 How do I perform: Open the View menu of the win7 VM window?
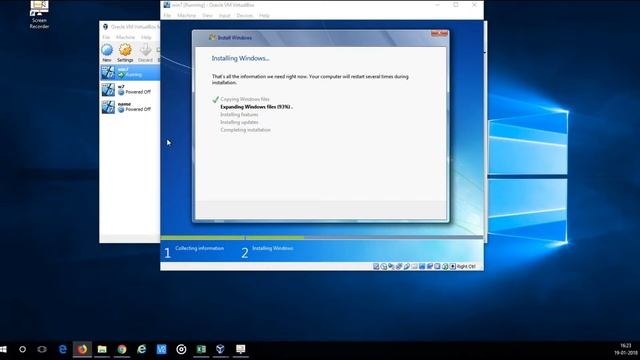point(207,16)
